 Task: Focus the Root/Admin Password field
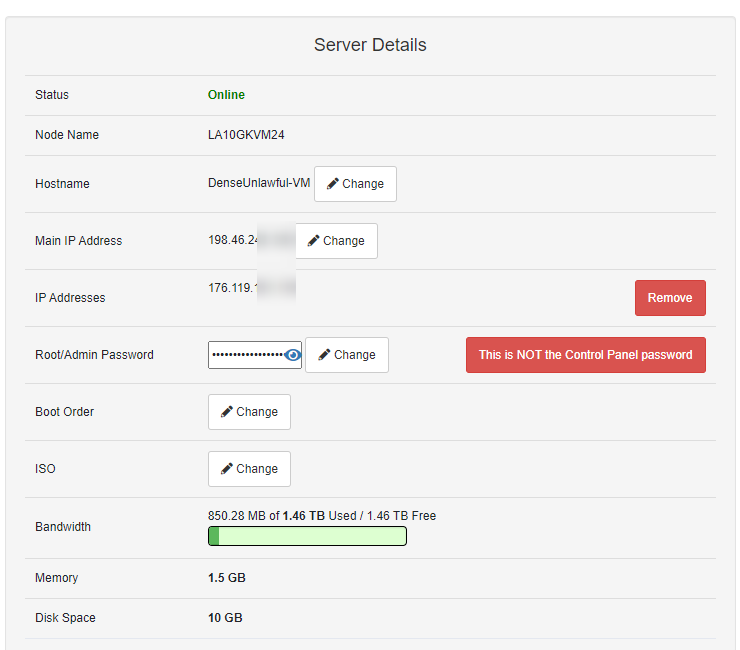245,355
